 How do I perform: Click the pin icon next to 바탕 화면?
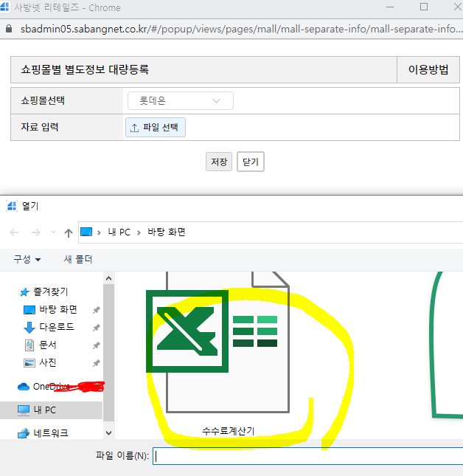pyautogui.click(x=96, y=310)
